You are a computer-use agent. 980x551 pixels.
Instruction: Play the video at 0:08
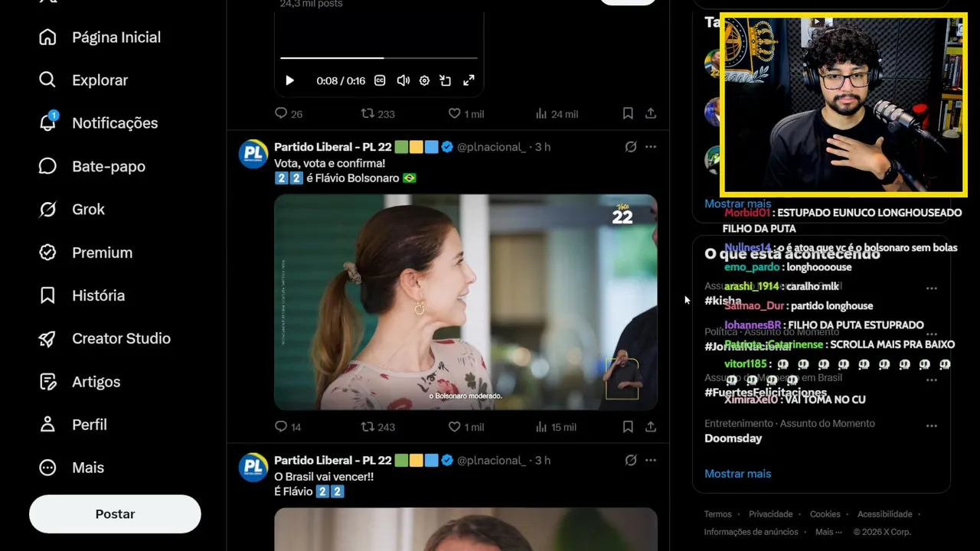(289, 80)
